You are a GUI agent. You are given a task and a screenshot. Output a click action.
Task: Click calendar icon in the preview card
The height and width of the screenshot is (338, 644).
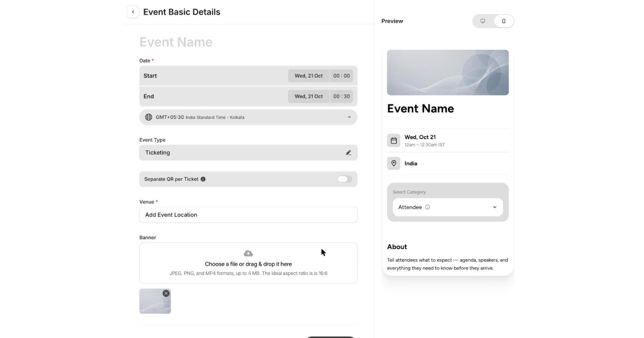(394, 140)
